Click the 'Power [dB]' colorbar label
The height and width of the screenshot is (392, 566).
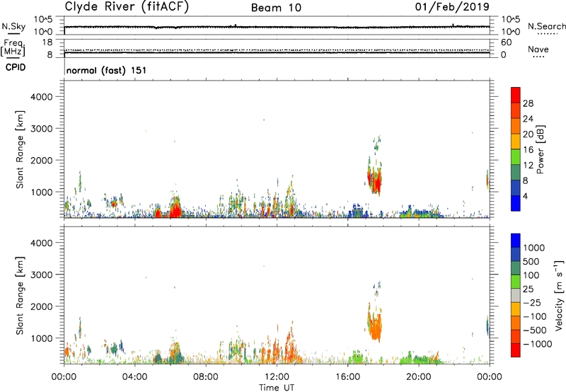540,149
